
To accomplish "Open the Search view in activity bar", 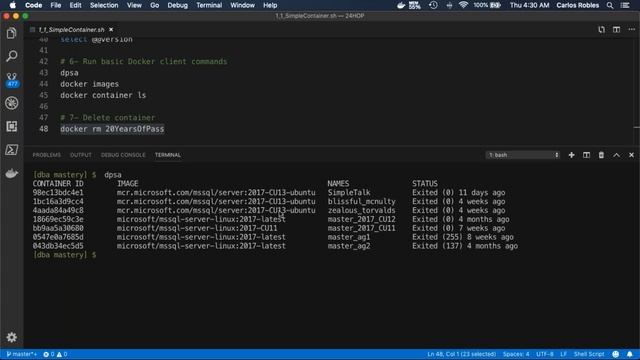I will coord(11,56).
